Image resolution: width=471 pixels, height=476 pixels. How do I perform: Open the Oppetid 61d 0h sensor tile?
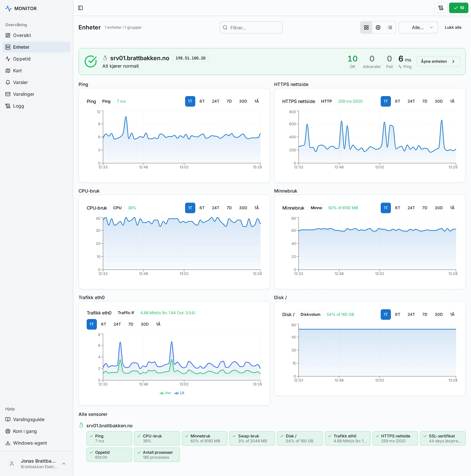[x=109, y=455]
